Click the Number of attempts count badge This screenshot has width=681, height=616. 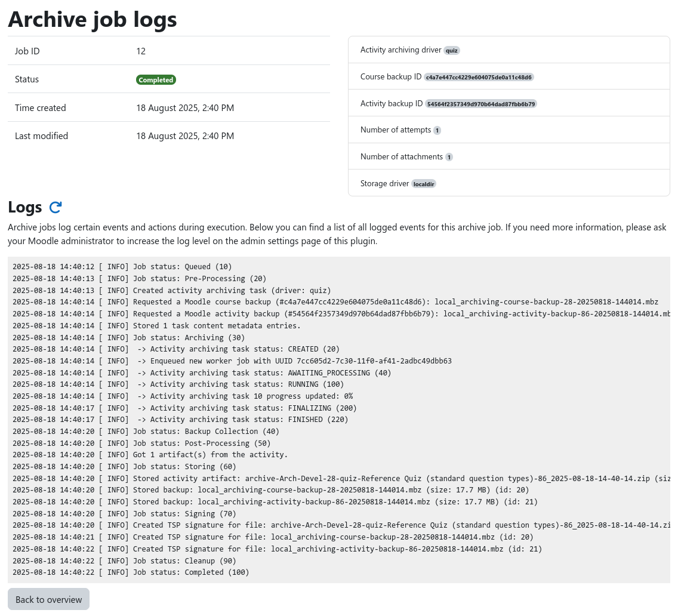437,130
